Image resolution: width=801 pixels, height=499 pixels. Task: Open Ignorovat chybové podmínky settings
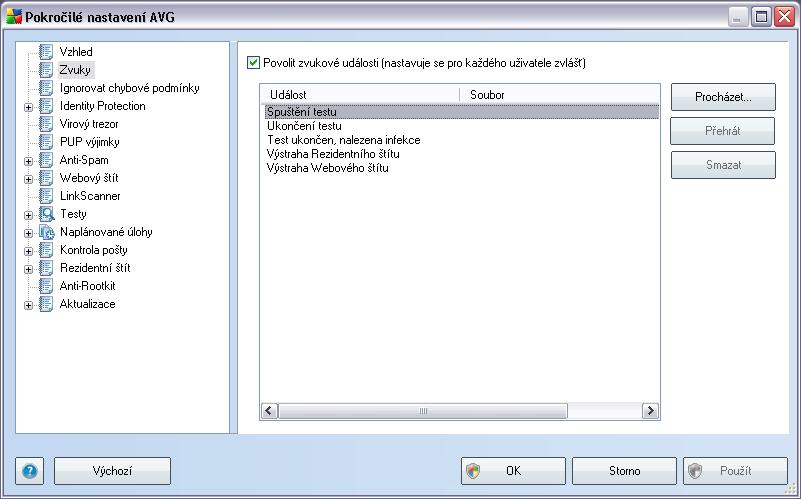click(129, 88)
